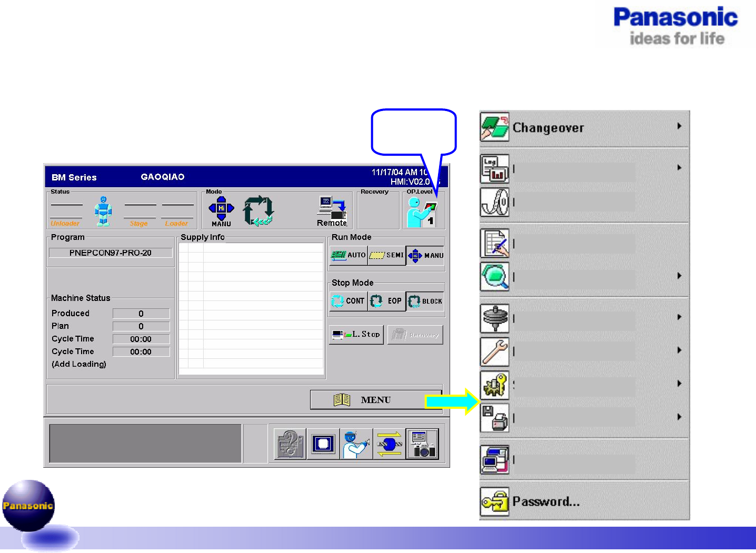Select the Log chart icon in menu

(x=494, y=168)
